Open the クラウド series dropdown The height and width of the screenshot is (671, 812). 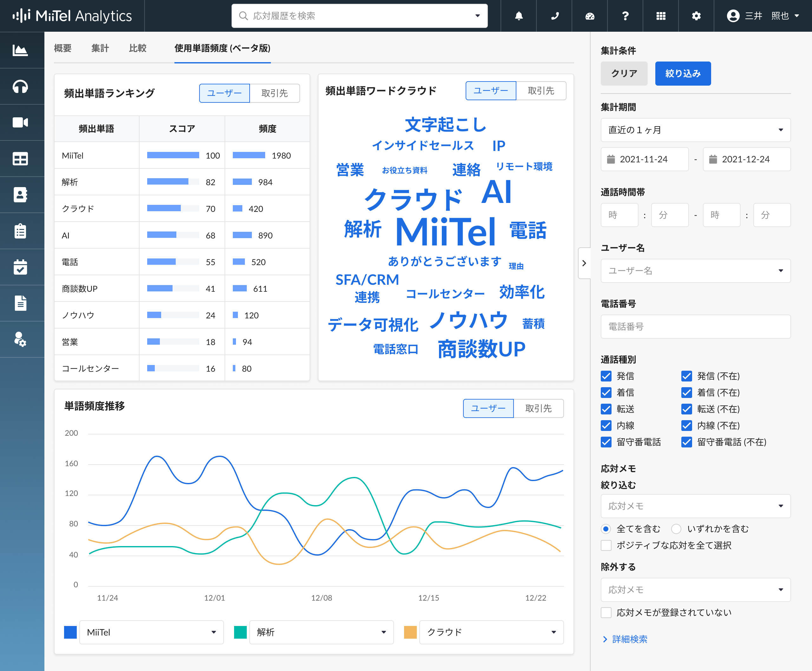[491, 632]
